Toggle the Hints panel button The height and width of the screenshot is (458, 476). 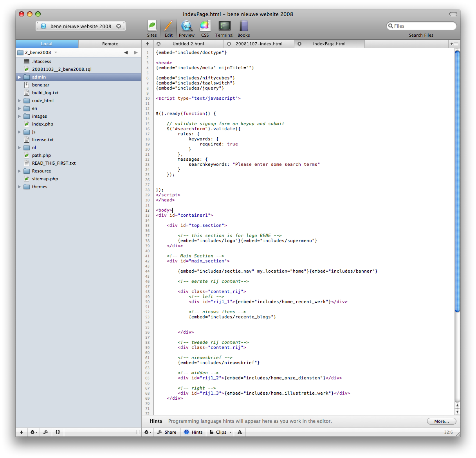pos(193,432)
